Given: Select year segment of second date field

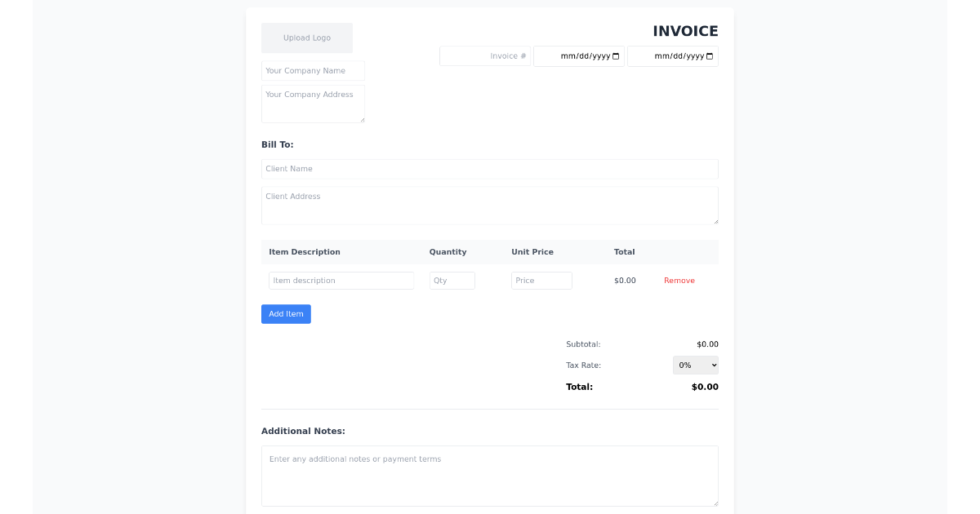Looking at the screenshot, I should tap(693, 56).
